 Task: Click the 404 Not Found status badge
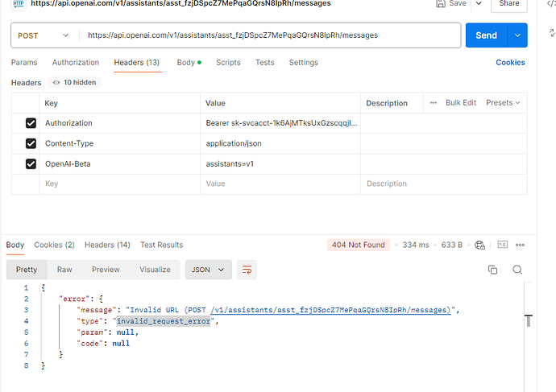tap(358, 245)
